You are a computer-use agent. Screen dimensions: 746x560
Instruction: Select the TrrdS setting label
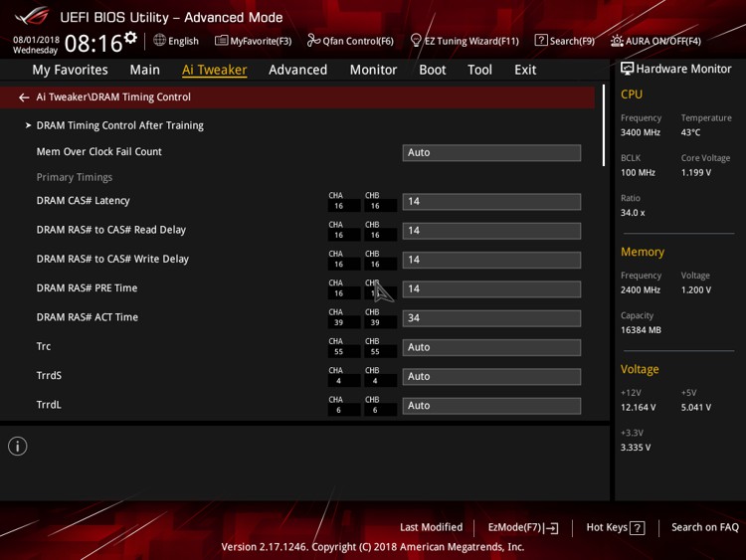pos(49,375)
